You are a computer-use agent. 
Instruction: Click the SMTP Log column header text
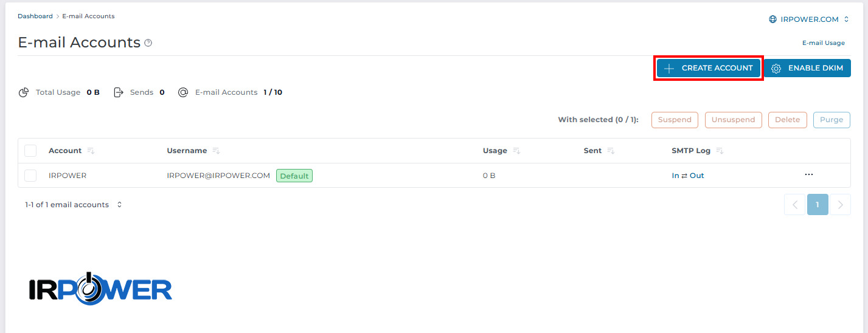(691, 151)
